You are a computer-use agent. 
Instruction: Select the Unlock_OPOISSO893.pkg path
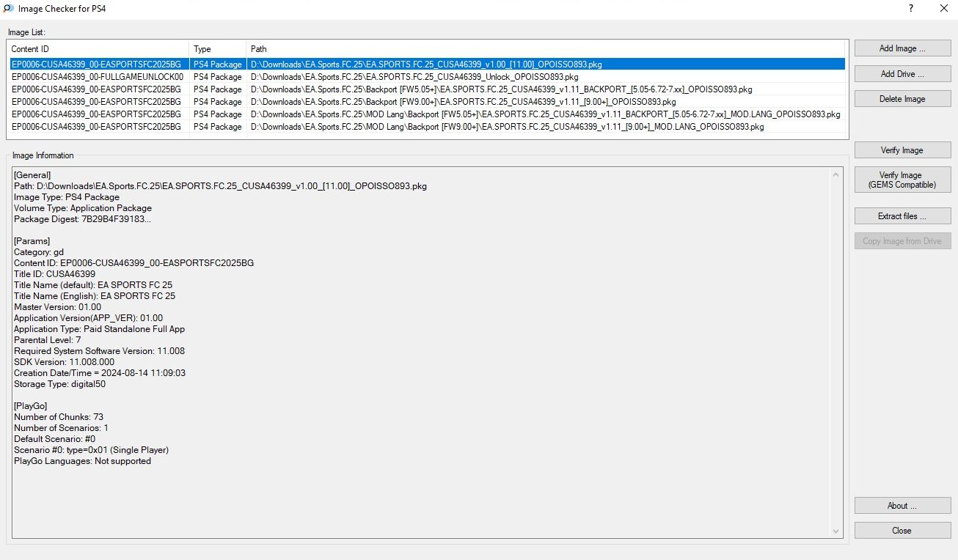414,77
